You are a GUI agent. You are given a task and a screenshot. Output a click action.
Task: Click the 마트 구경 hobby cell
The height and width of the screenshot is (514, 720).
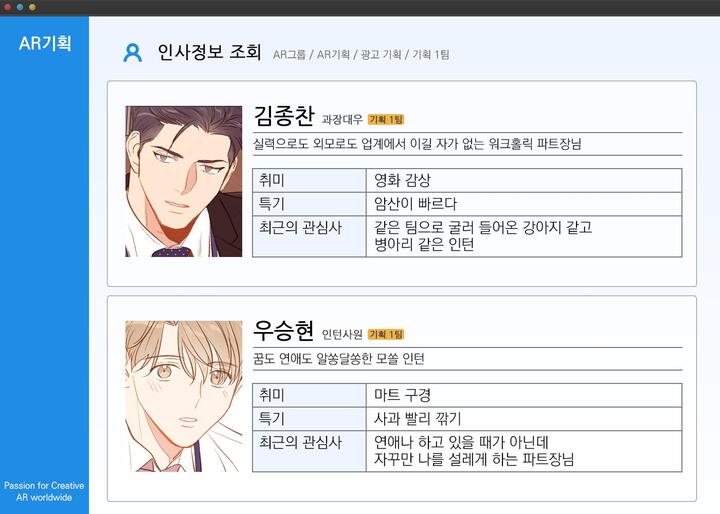click(x=524, y=395)
